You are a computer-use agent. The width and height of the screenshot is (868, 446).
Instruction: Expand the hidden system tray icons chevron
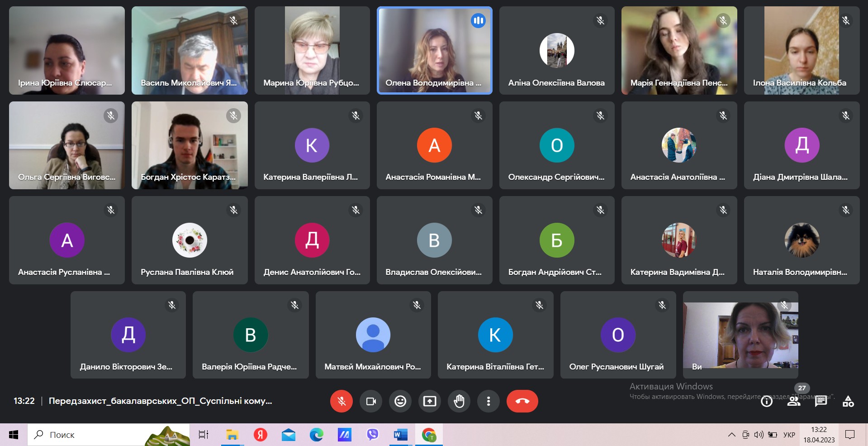tap(731, 435)
